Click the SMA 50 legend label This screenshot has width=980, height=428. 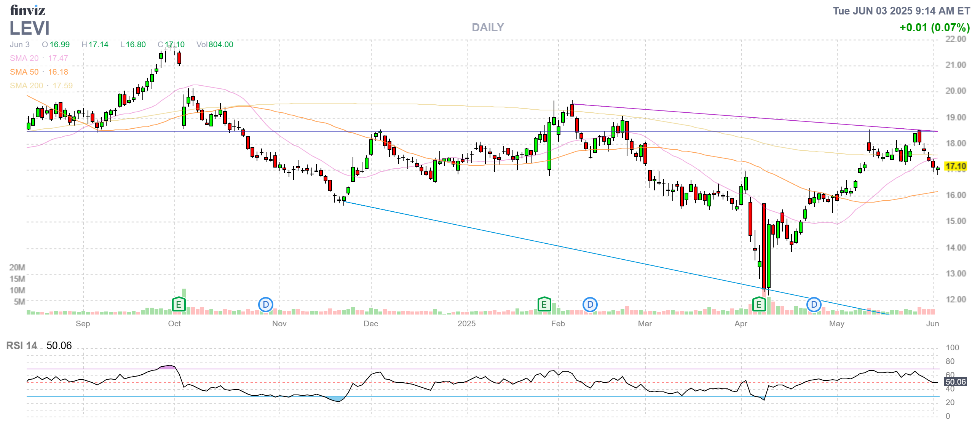click(x=24, y=72)
